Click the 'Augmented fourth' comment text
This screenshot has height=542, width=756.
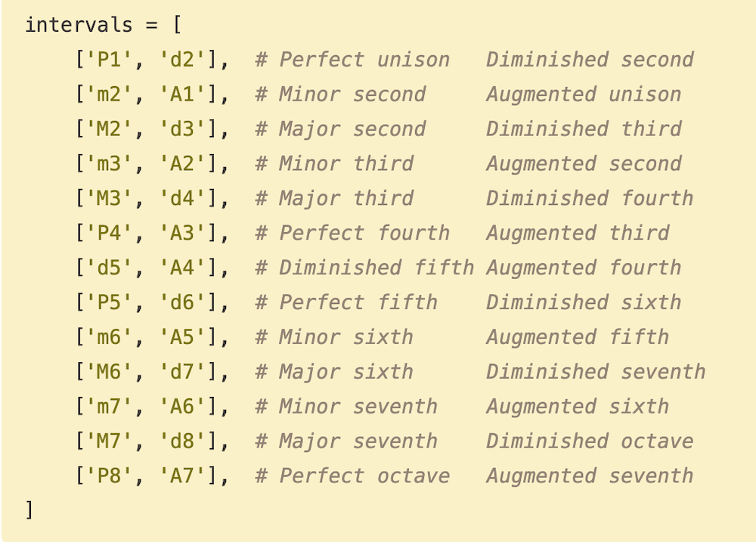tap(584, 268)
